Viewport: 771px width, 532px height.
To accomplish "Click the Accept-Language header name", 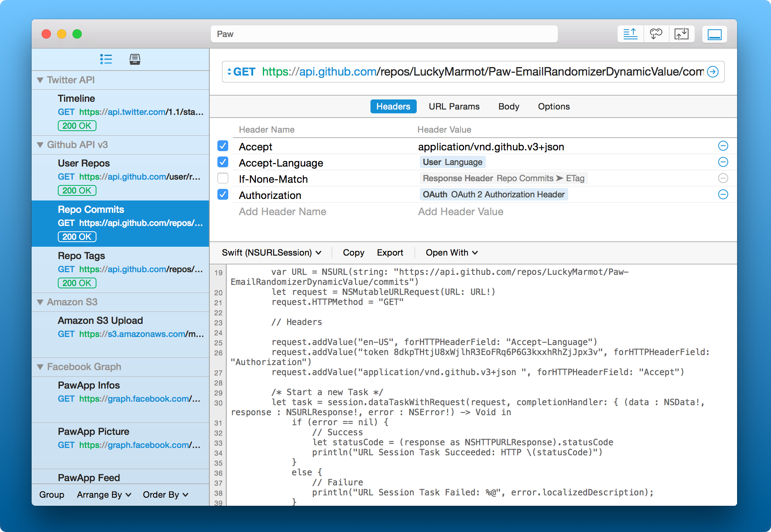I will pyautogui.click(x=281, y=163).
